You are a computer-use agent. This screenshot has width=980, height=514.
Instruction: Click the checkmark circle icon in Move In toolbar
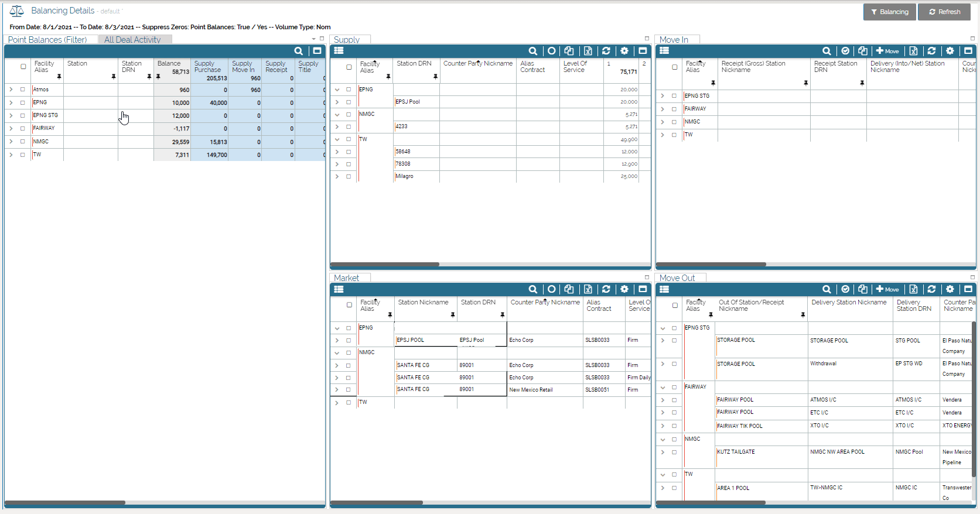coord(845,51)
